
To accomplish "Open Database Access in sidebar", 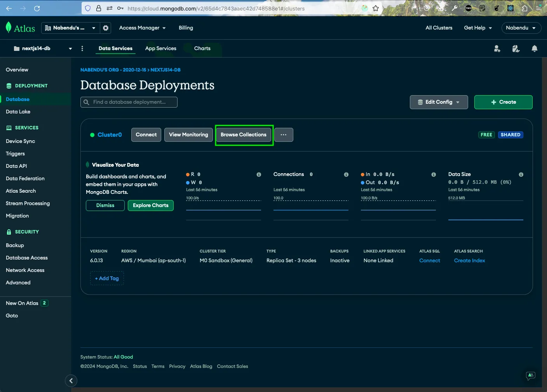I will (x=26, y=258).
